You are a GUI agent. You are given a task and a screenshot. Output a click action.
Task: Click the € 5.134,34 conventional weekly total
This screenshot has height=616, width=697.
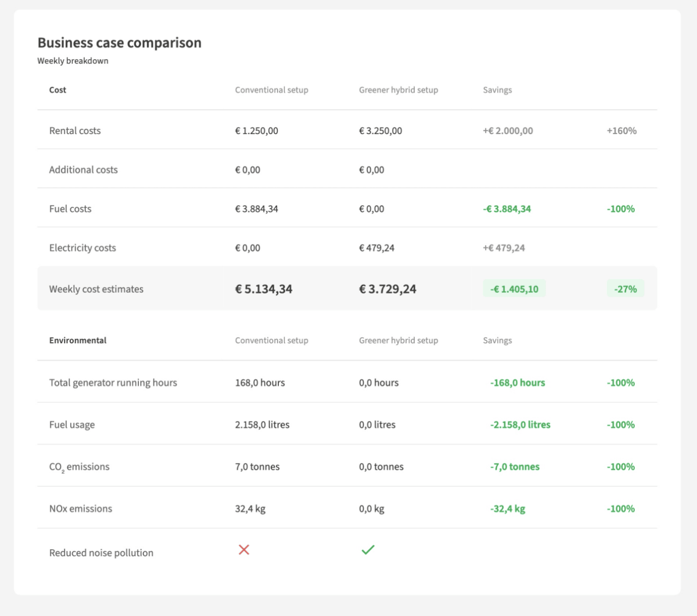tap(264, 289)
